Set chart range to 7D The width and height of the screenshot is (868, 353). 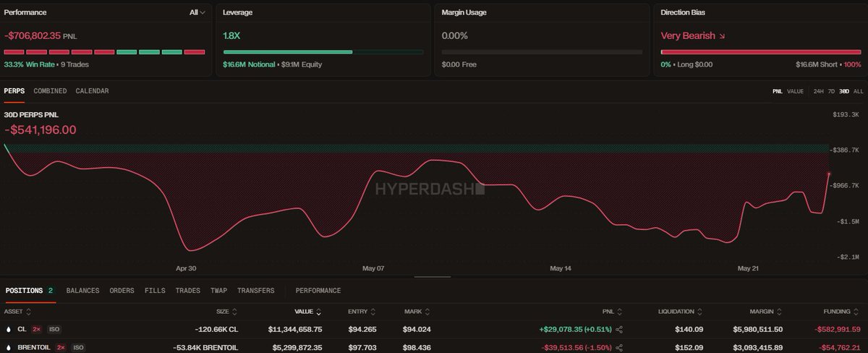click(x=832, y=91)
